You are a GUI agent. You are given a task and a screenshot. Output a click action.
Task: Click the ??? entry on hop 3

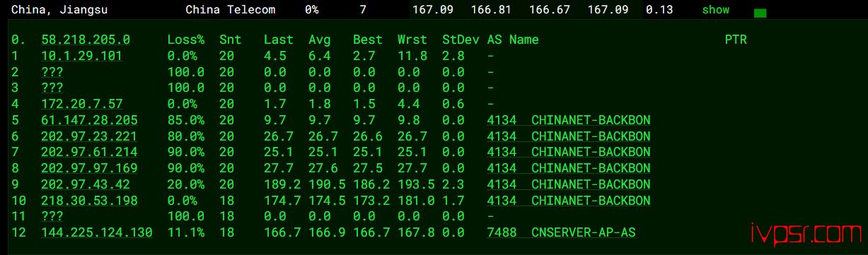pyautogui.click(x=52, y=88)
